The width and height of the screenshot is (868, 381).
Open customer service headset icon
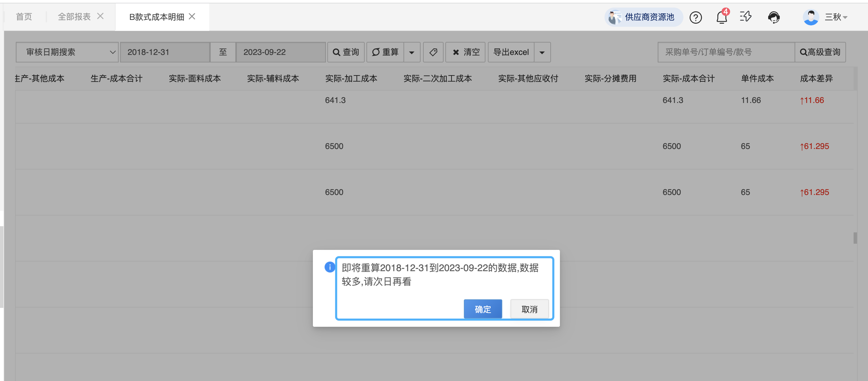773,17
